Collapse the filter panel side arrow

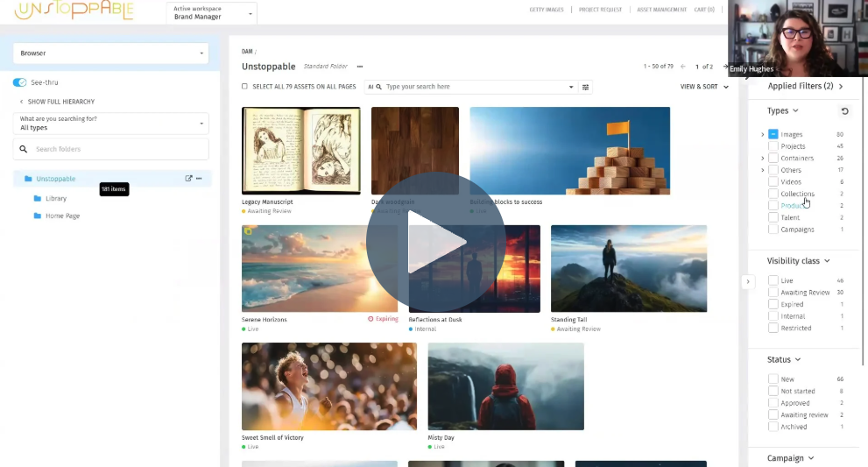point(747,281)
